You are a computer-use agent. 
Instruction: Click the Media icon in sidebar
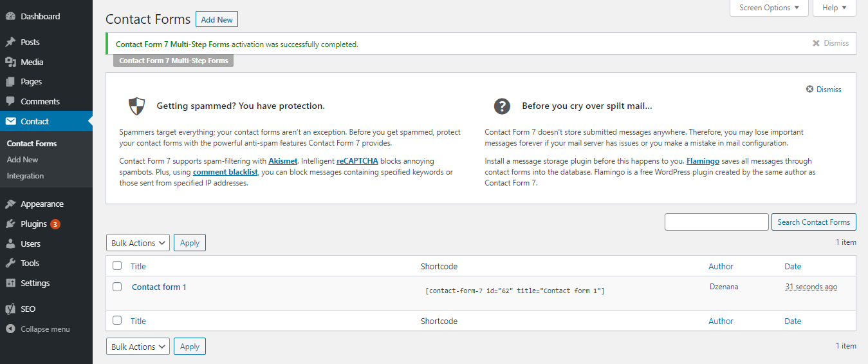(x=10, y=62)
